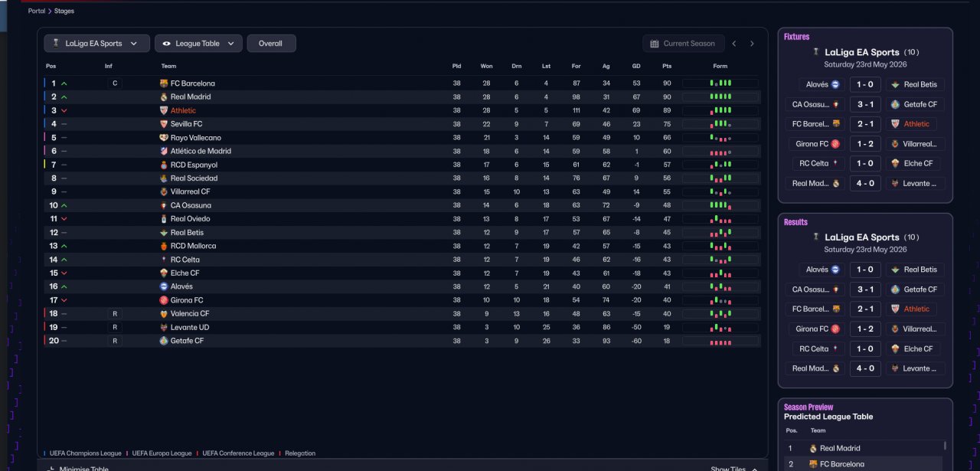This screenshot has height=471, width=980.
Task: Click the Girona FC badge in the league table
Action: (x=164, y=300)
